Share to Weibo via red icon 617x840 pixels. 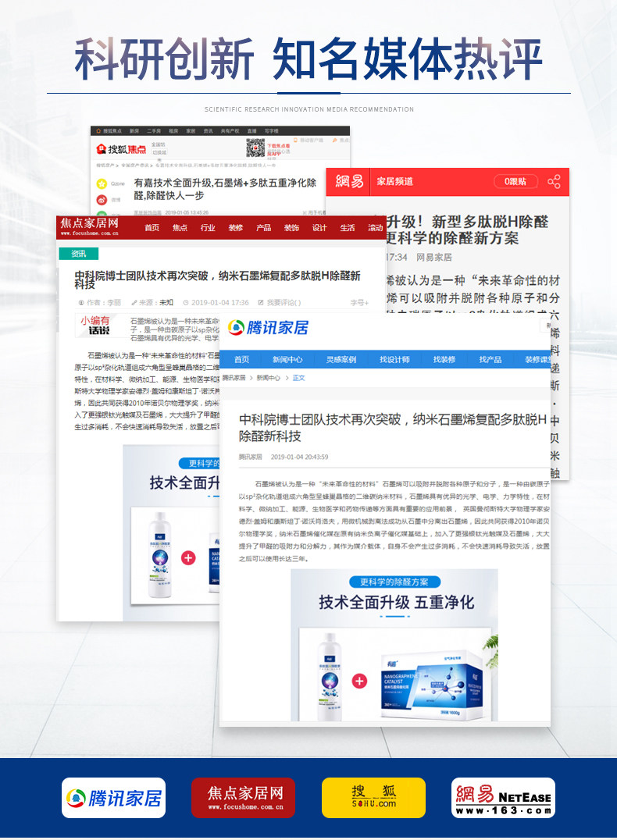point(102,200)
